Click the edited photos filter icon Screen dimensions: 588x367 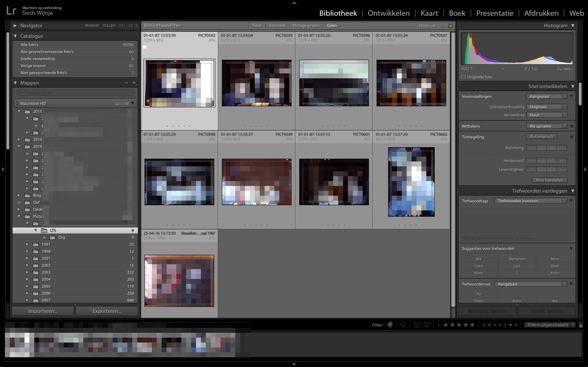click(x=417, y=325)
